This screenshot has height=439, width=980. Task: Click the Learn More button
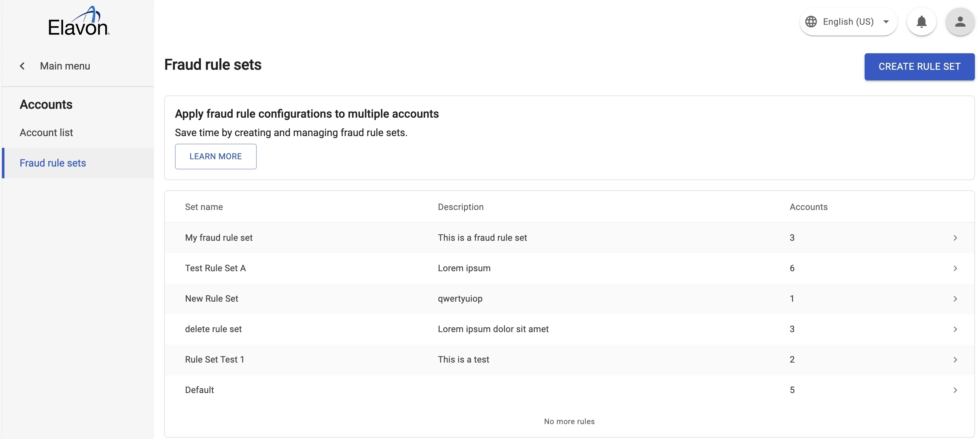(215, 156)
